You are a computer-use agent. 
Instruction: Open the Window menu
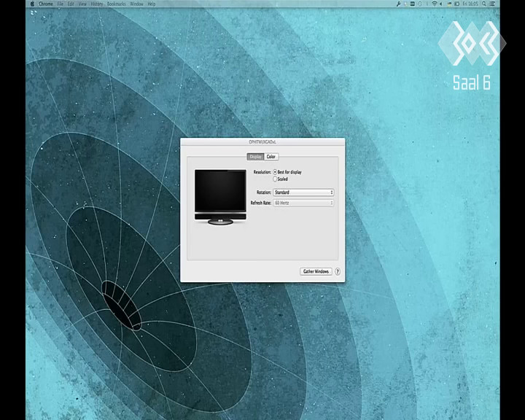136,4
